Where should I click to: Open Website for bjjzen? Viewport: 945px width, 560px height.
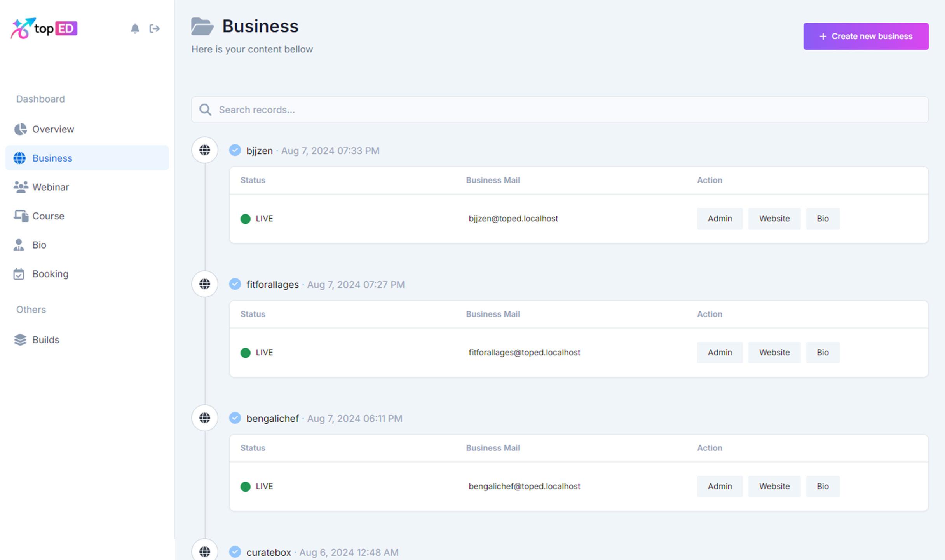pyautogui.click(x=774, y=219)
